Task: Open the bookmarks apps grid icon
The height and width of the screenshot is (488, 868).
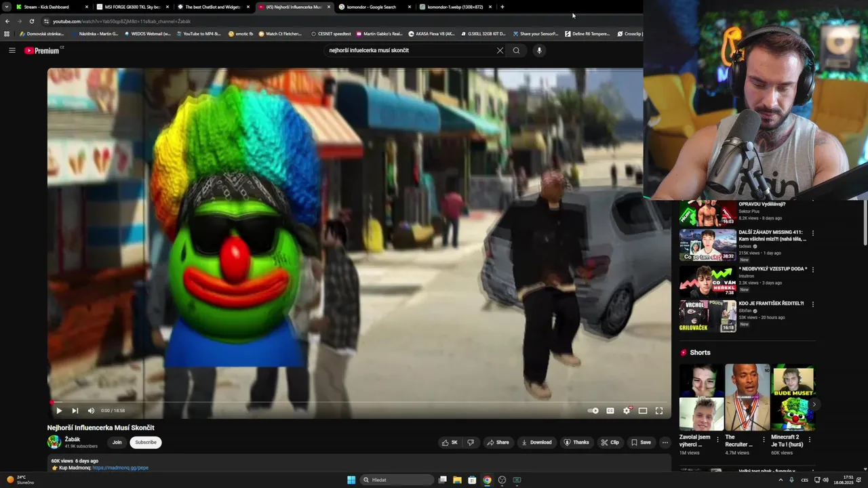Action: click(7, 33)
